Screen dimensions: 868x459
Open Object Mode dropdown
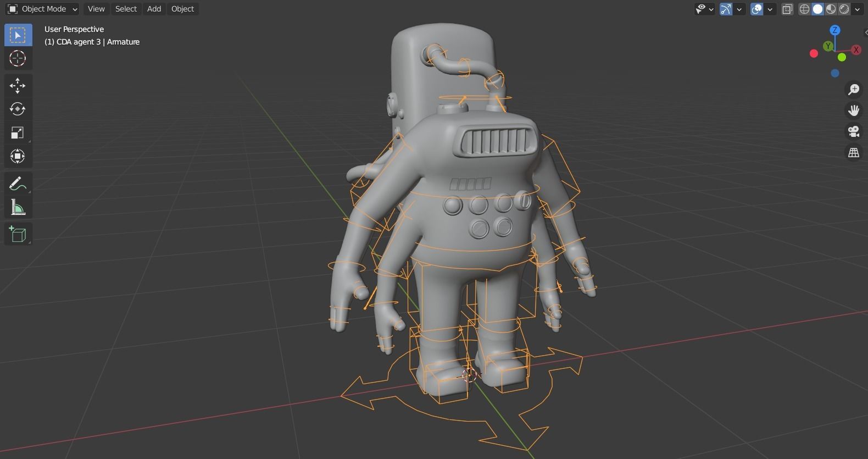point(43,9)
